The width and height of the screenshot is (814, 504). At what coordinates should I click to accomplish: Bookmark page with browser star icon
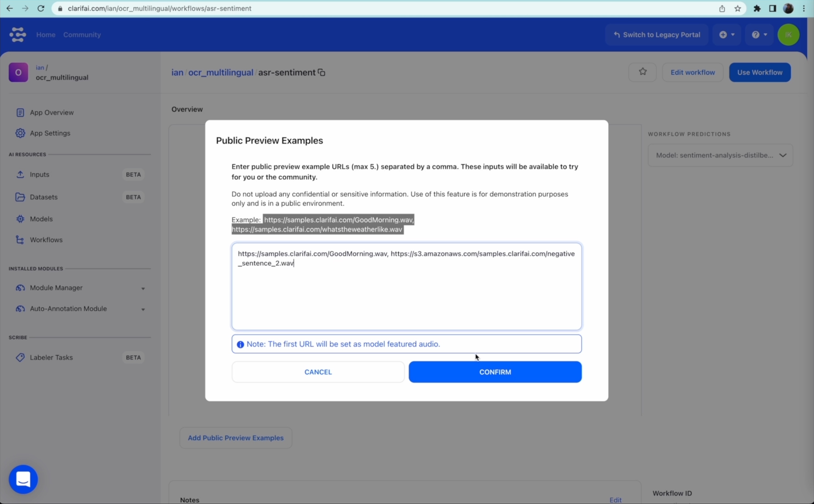click(738, 9)
